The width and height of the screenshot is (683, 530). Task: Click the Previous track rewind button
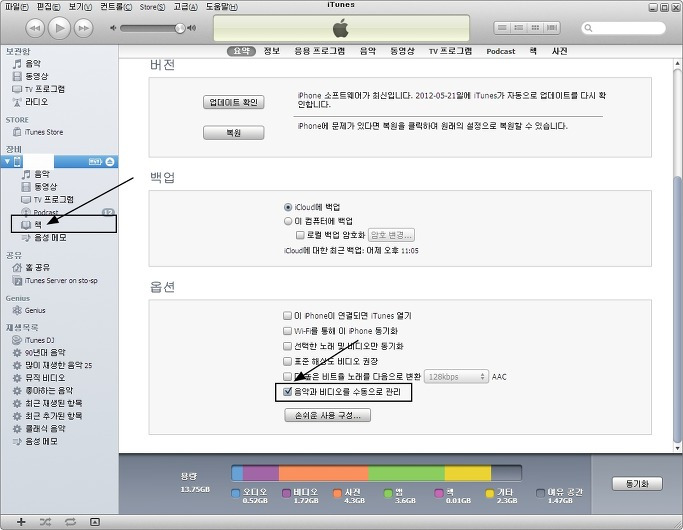coord(35,28)
